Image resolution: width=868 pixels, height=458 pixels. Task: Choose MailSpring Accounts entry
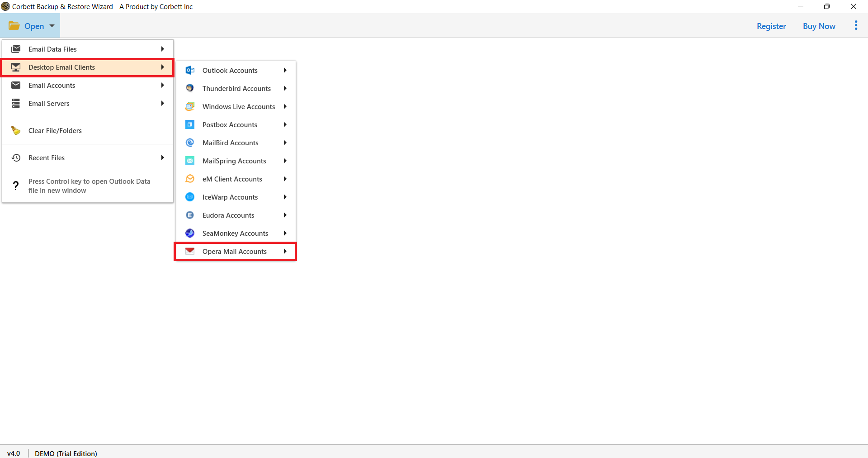[x=236, y=161]
